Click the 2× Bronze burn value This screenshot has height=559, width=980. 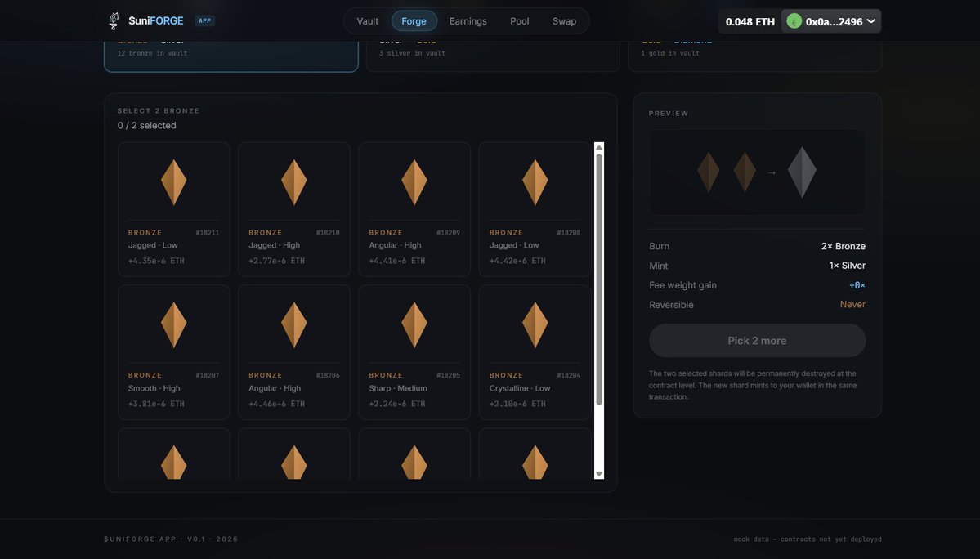click(844, 246)
